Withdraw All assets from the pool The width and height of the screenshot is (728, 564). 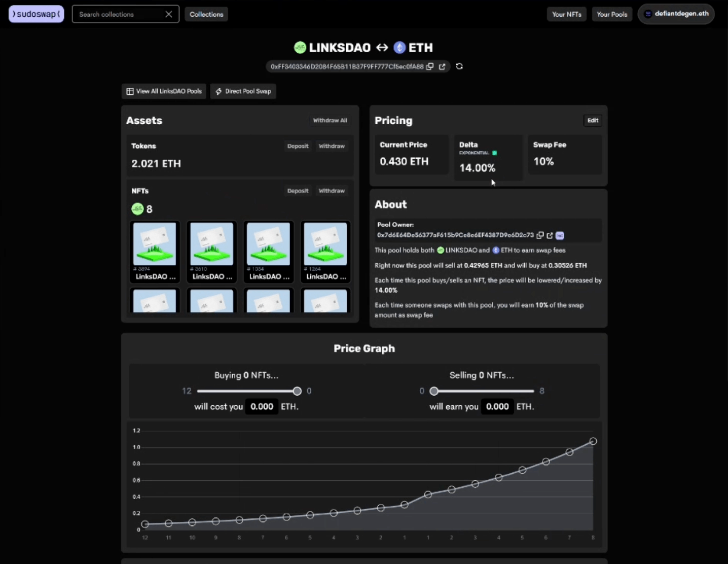pos(330,120)
